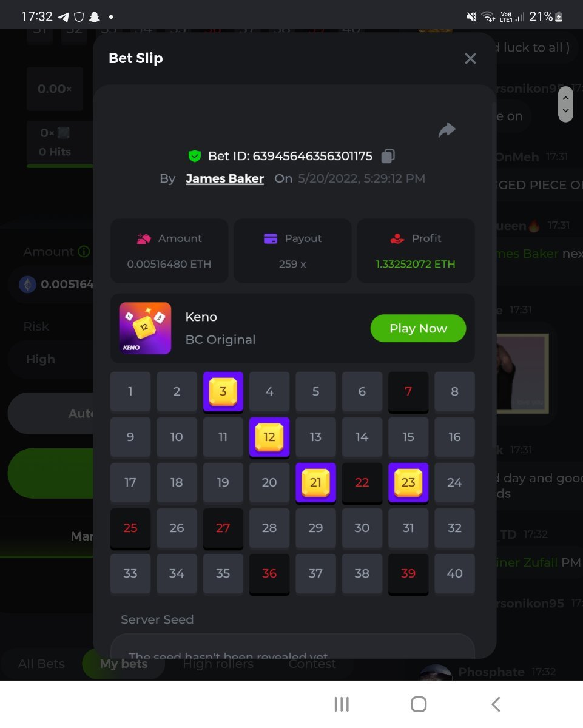Tap the green verified shield icon
Image resolution: width=583 pixels, height=728 pixels.
194,156
